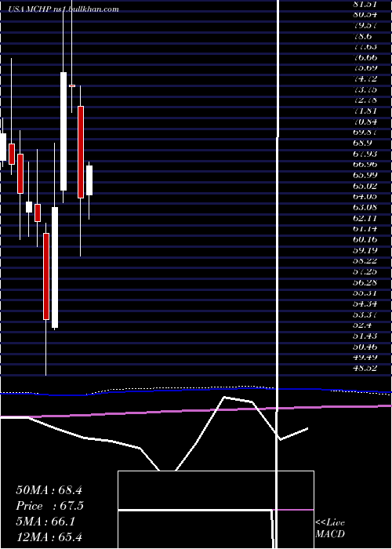The height and width of the screenshot is (549, 392).
Task: Select the 66.96 axis value
Action: pos(365,165)
